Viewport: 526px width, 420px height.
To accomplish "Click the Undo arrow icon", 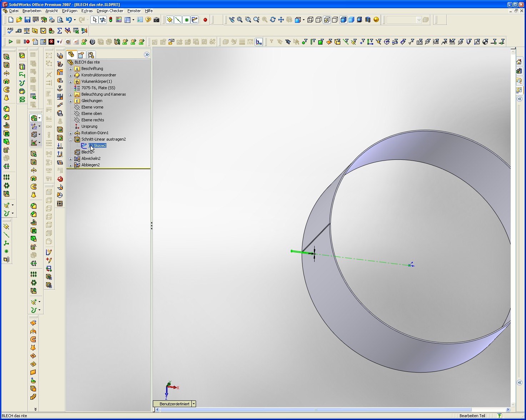I will pos(69,20).
